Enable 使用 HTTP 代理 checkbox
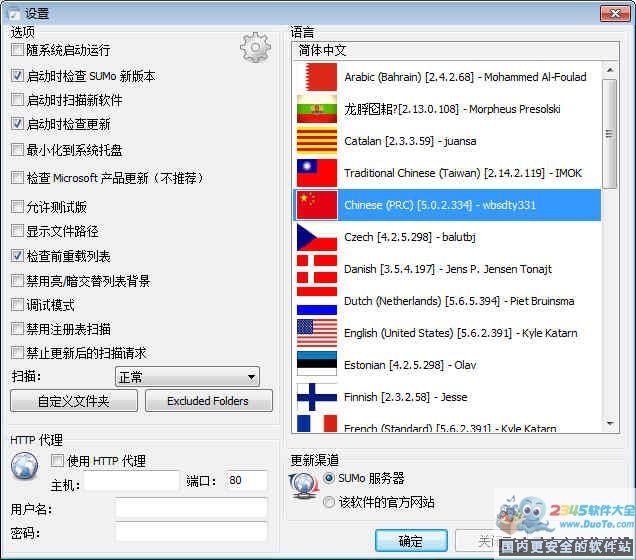 point(58,461)
